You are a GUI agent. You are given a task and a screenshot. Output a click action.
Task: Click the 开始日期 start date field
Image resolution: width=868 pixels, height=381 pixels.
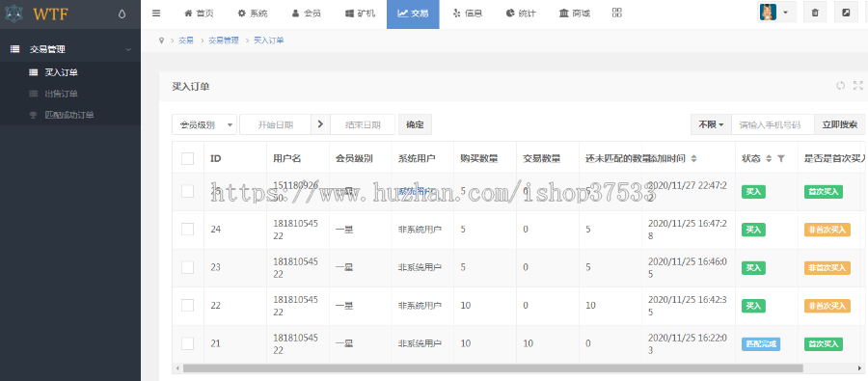point(275,124)
